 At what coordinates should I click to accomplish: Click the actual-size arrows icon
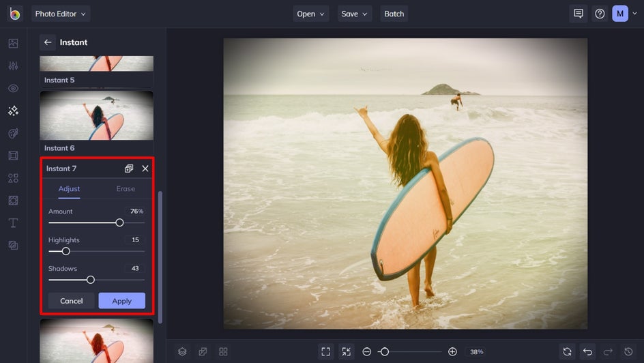[x=347, y=351]
